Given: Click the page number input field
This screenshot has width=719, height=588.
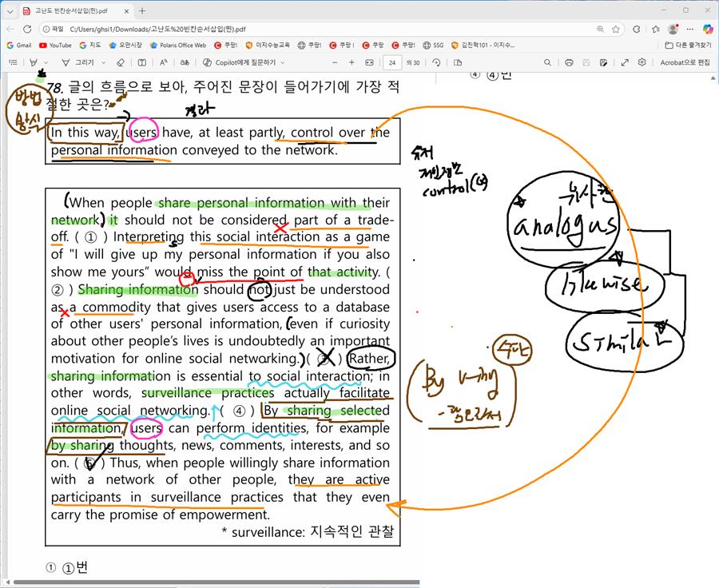Looking at the screenshot, I should 392,62.
